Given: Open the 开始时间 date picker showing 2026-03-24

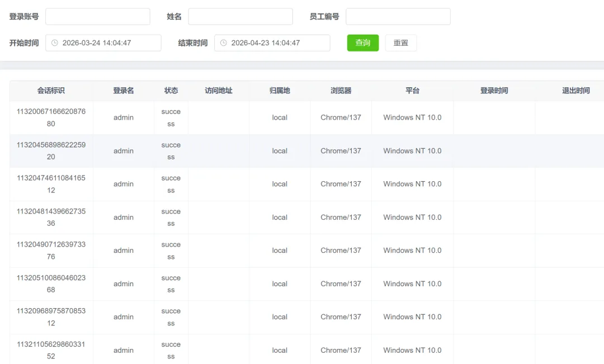Looking at the screenshot, I should click(103, 42).
